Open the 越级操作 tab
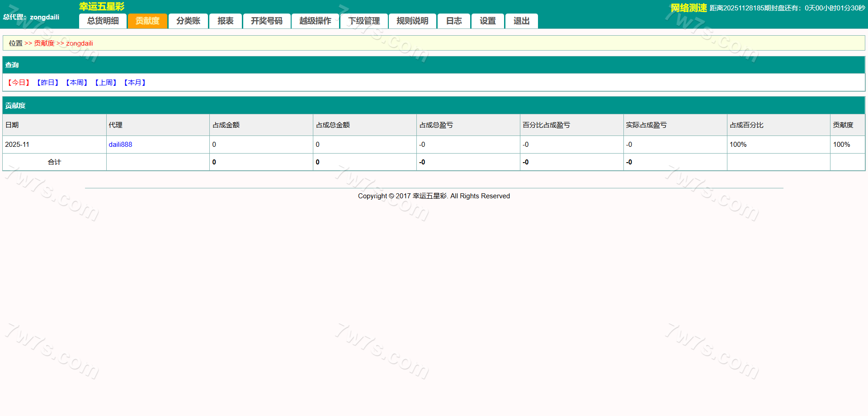Screen dimensions: 868x416 pyautogui.click(x=315, y=21)
